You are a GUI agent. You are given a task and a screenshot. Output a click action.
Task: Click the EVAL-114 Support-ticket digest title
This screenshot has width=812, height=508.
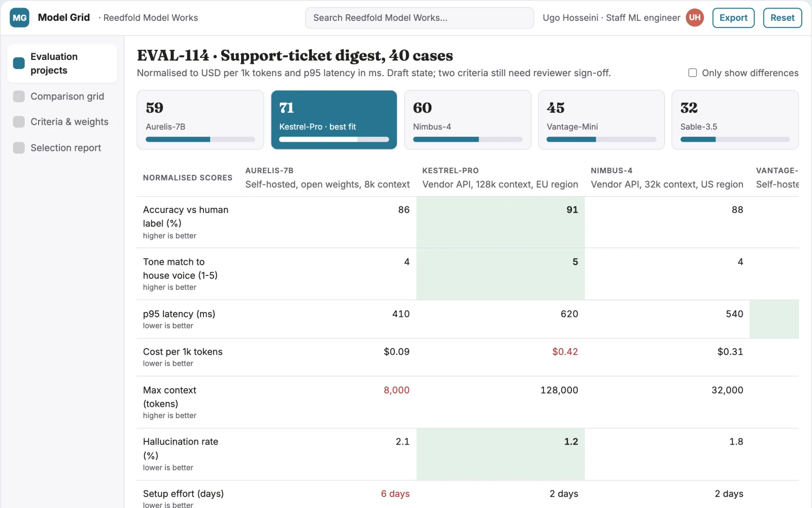295,55
